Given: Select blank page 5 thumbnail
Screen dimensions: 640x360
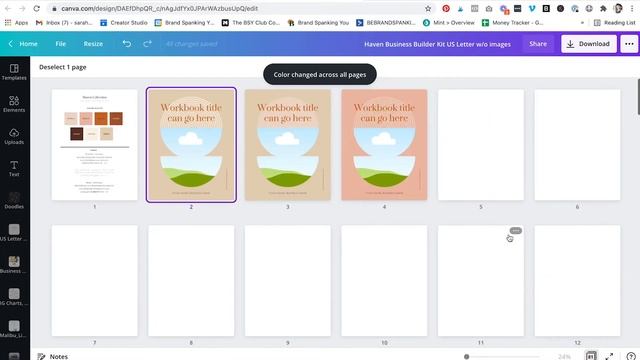Looking at the screenshot, I should pyautogui.click(x=481, y=145).
